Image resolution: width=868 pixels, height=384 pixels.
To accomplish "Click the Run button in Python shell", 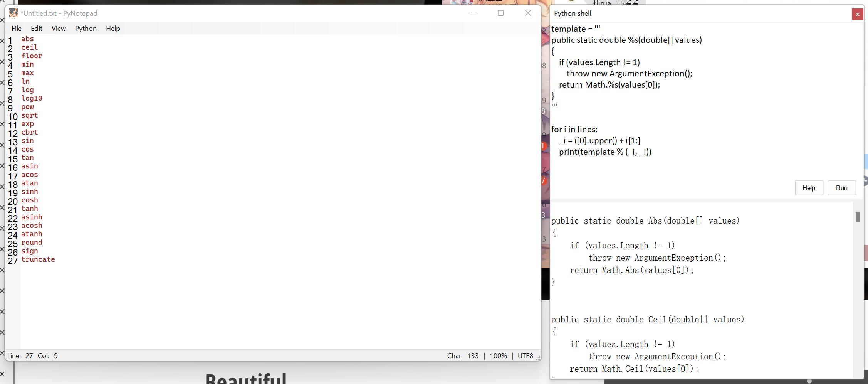I will pos(842,188).
